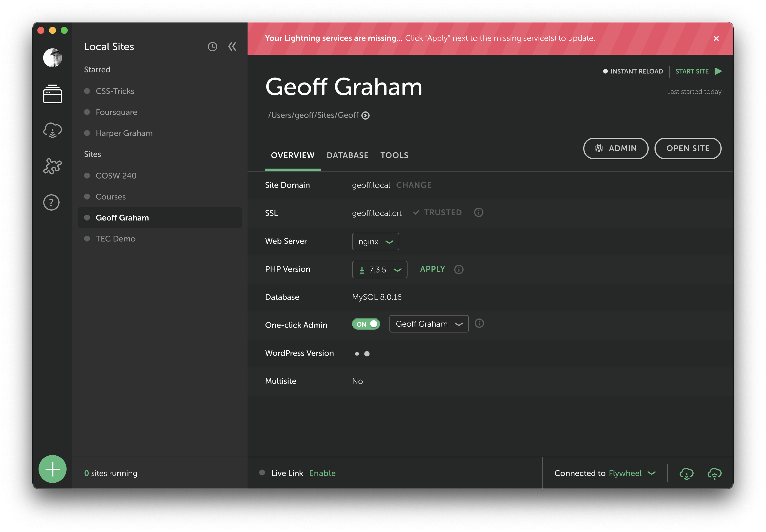Select TEC Demo site

115,239
